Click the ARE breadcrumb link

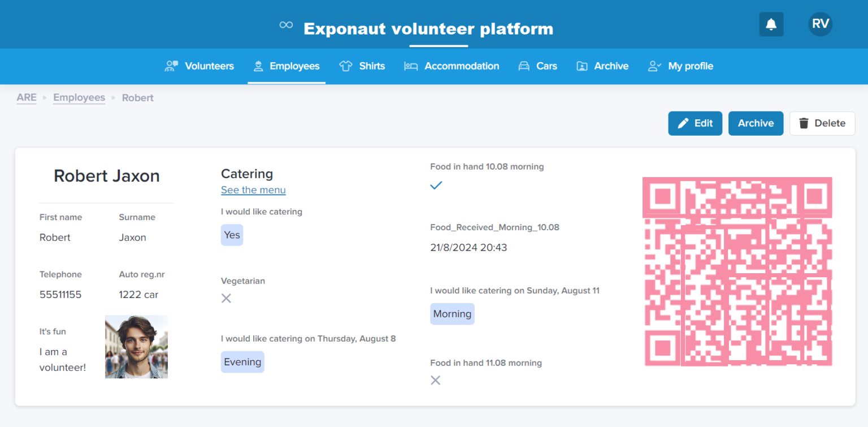(x=27, y=98)
